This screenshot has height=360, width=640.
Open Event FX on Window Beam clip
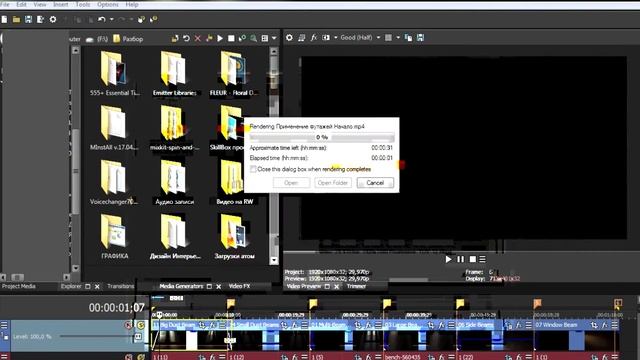coord(604,325)
